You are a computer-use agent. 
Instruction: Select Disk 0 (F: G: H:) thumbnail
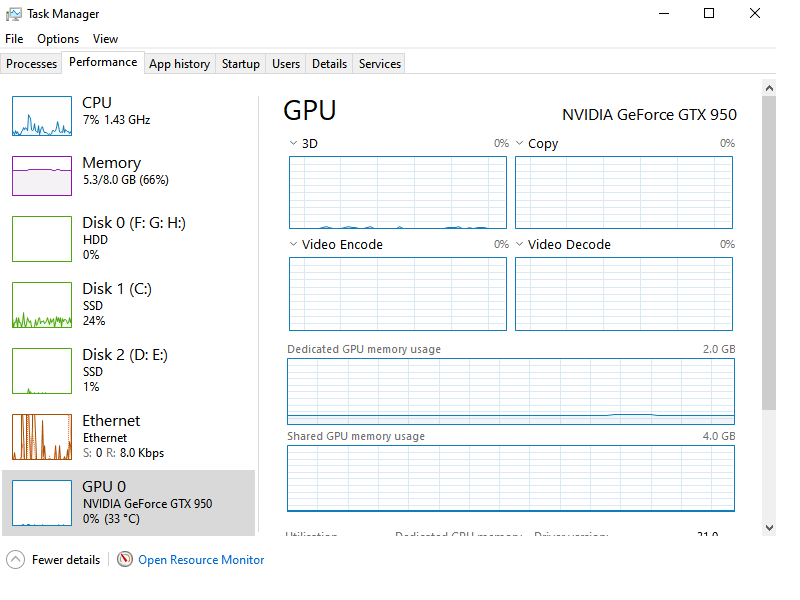click(42, 239)
